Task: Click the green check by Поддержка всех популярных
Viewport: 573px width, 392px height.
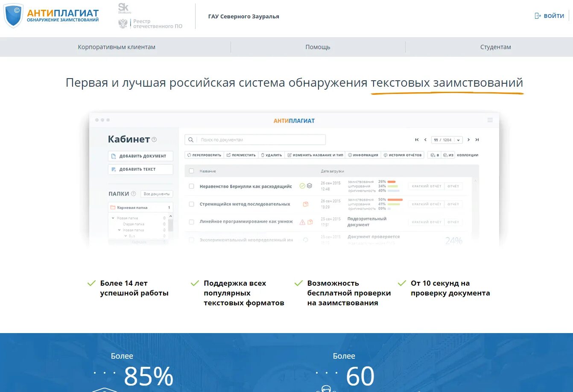Action: coord(195,283)
